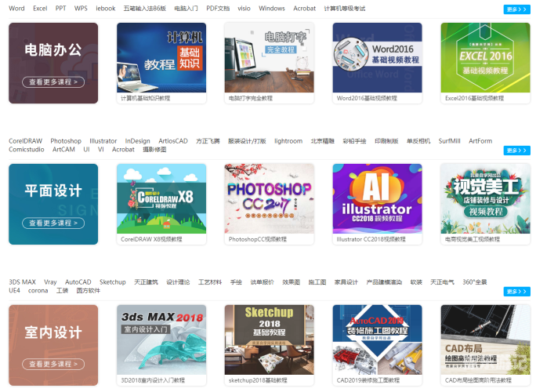Screen dimensions: 536x392
Task: Select the AutoCAD category link
Action: 78,282
